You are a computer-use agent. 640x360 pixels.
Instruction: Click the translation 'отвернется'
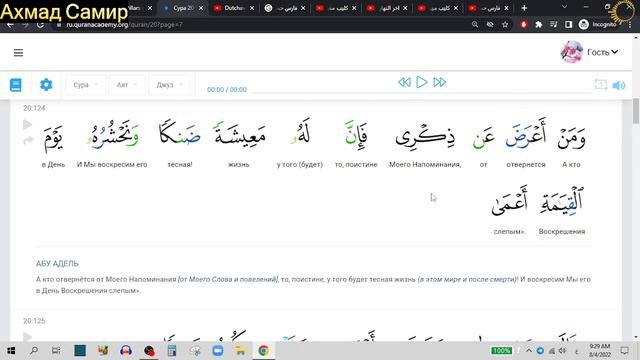tap(526, 164)
